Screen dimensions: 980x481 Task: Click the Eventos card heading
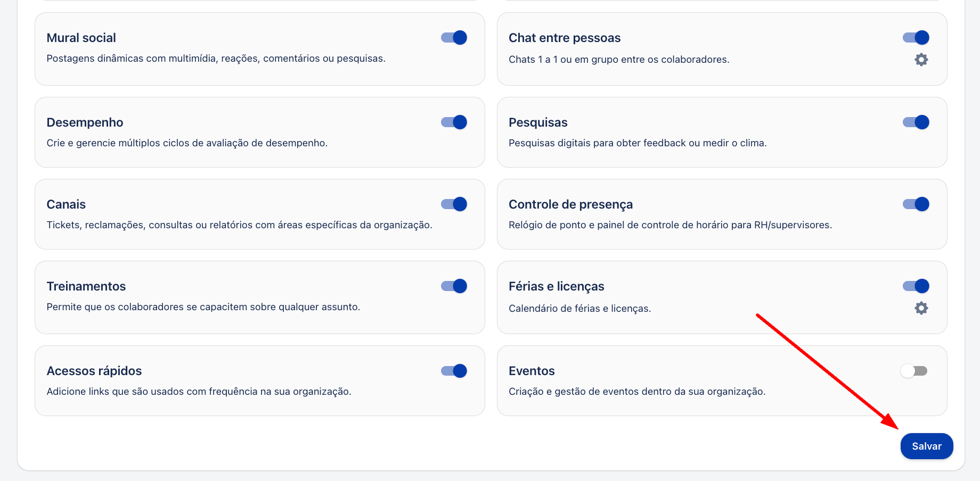tap(532, 371)
